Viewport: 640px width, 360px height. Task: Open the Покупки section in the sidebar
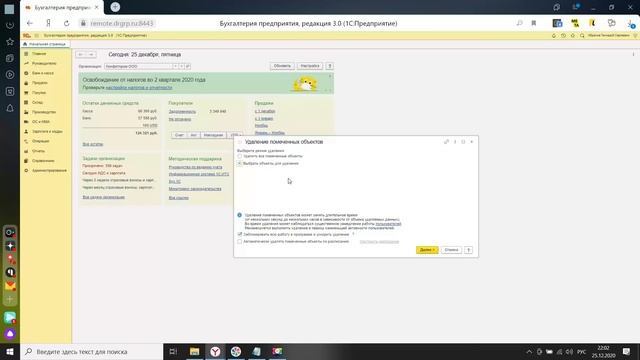(39, 93)
